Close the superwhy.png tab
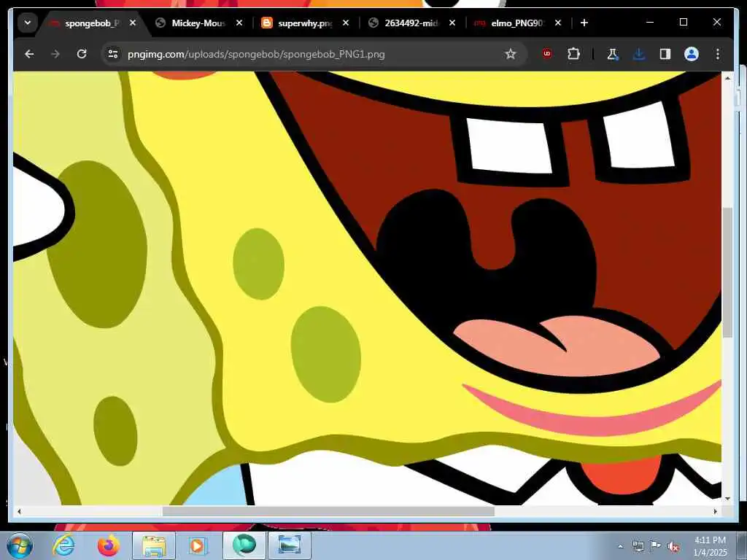Image resolution: width=747 pixels, height=560 pixels. 346,23
